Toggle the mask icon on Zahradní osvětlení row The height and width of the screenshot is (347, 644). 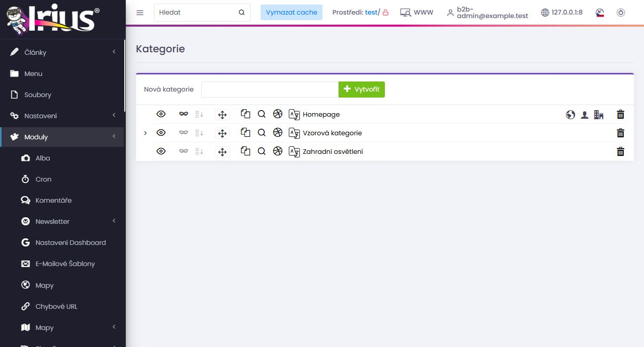184,151
